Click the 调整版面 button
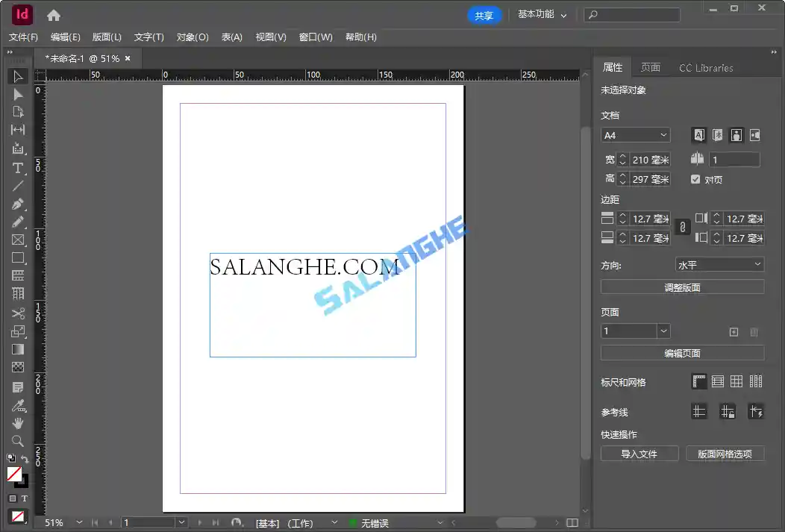Image resolution: width=785 pixels, height=532 pixels. click(682, 287)
